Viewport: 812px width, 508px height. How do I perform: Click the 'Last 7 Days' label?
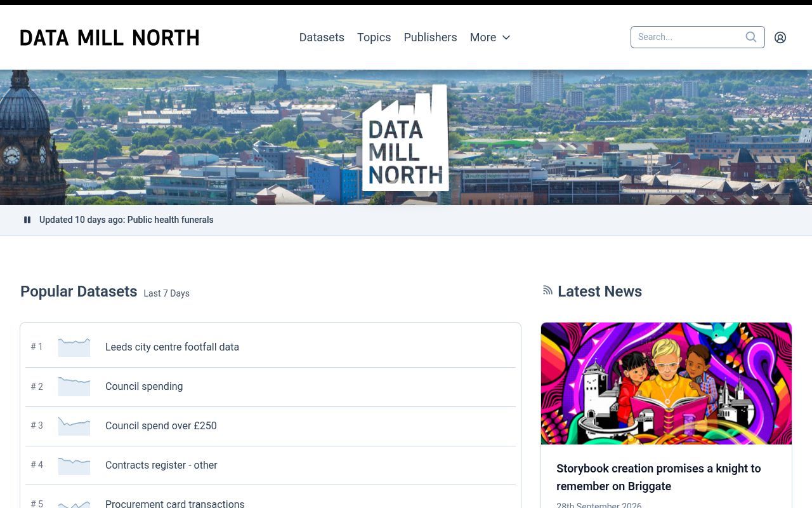pyautogui.click(x=166, y=293)
